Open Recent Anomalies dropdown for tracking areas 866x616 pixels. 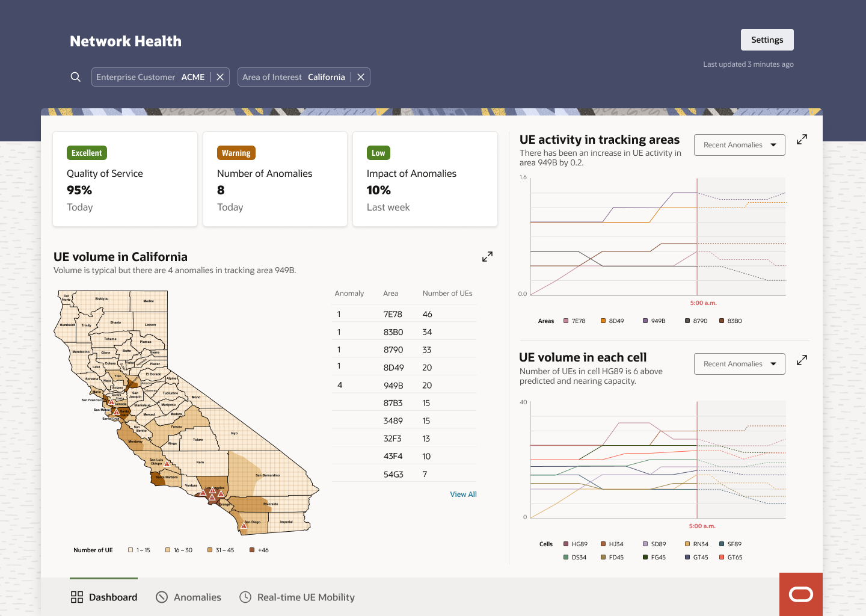[x=739, y=145]
